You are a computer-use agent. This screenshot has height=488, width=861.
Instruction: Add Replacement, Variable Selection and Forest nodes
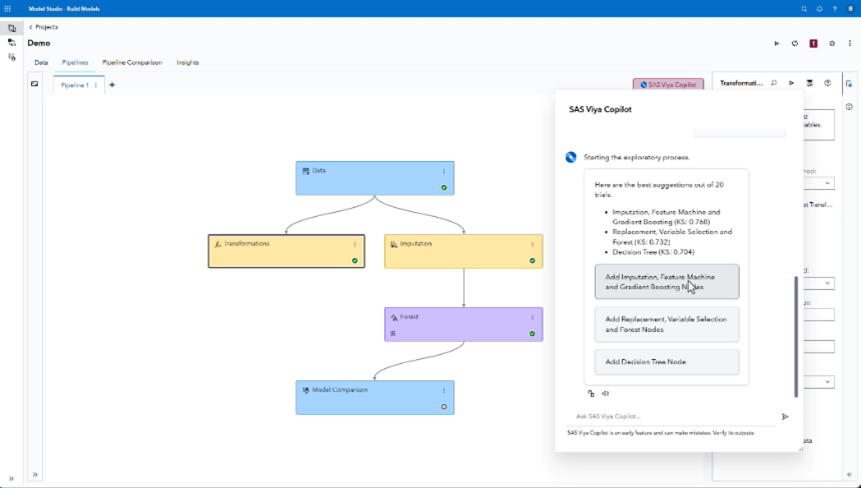click(667, 324)
